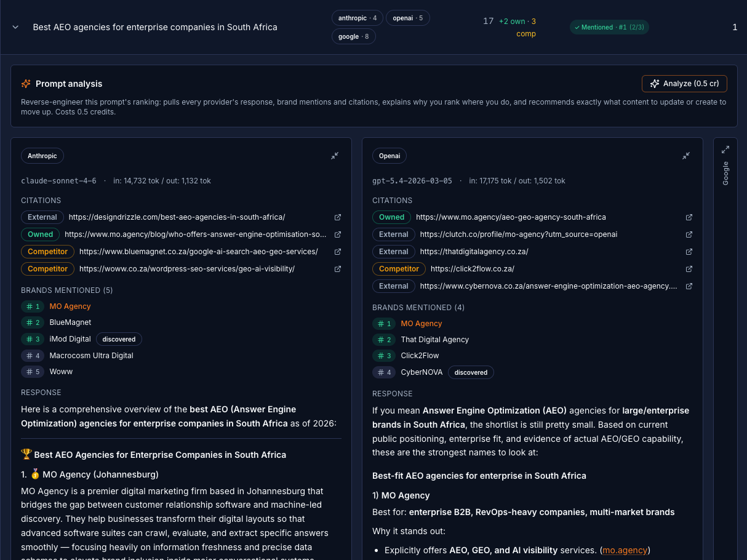The height and width of the screenshot is (560, 747).
Task: Open designdrizzle.com citation external link icon
Action: 337,217
